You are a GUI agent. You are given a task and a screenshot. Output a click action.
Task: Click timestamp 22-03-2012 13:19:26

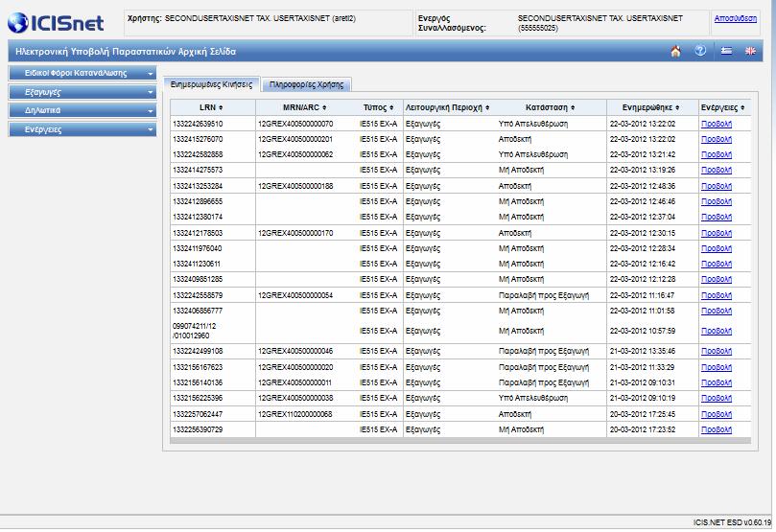click(643, 170)
